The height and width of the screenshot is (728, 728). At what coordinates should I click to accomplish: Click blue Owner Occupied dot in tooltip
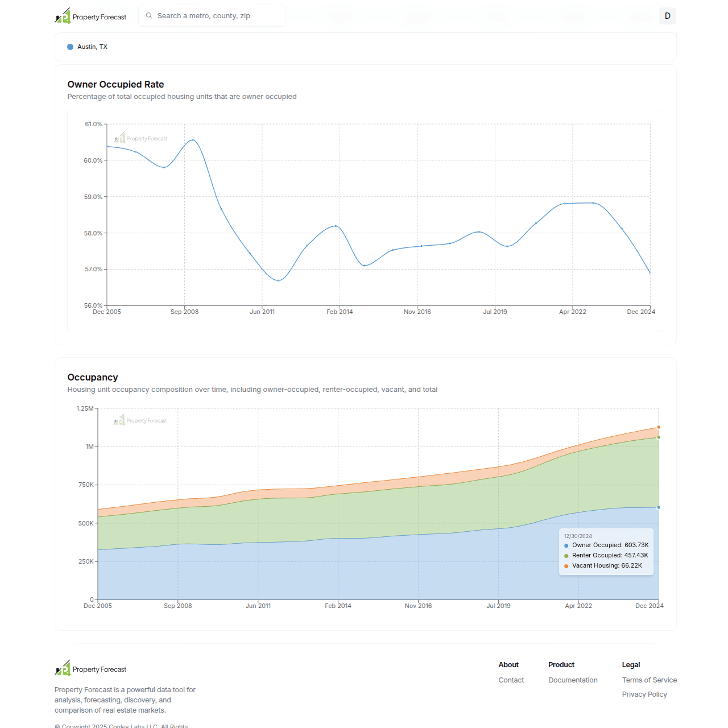[x=566, y=546]
